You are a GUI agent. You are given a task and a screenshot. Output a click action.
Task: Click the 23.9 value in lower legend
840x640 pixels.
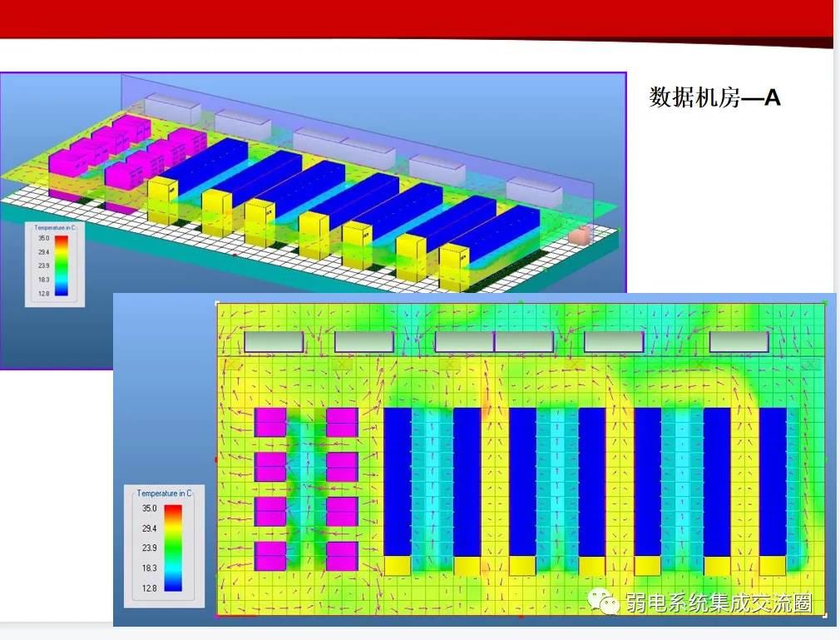point(150,548)
